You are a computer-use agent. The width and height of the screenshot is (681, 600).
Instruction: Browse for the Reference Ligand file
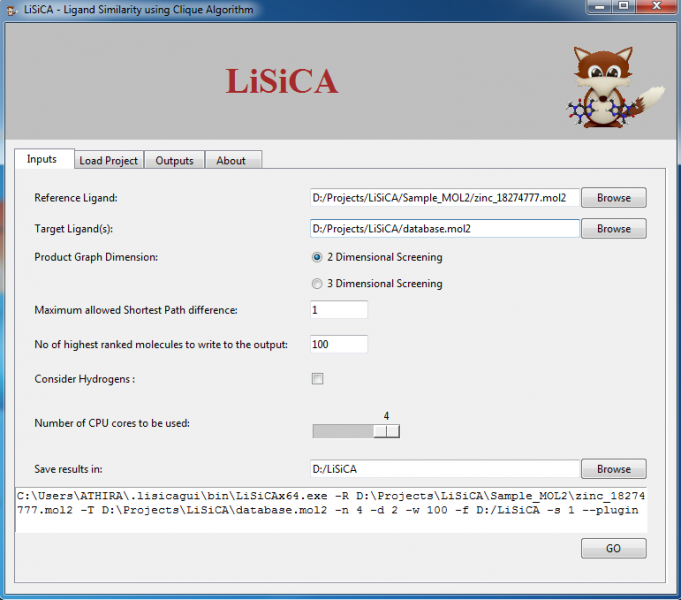[x=613, y=198]
